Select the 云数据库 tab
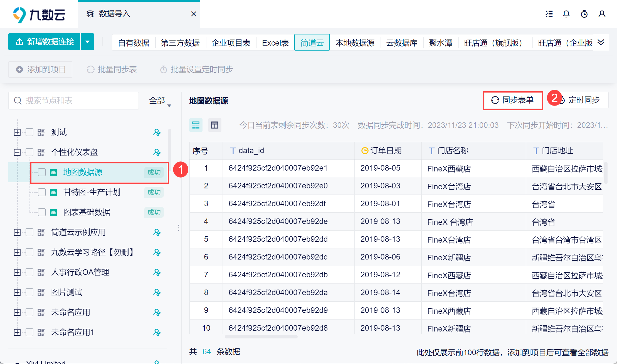 (401, 43)
